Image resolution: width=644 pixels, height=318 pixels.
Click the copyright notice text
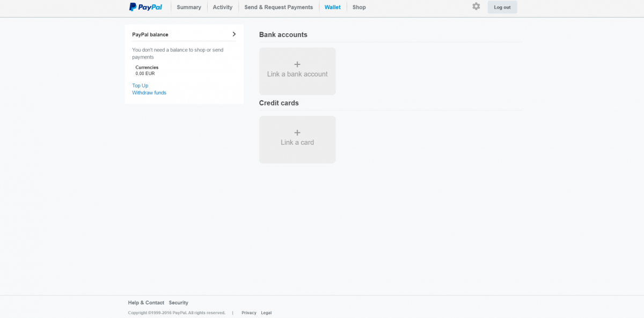tap(177, 313)
